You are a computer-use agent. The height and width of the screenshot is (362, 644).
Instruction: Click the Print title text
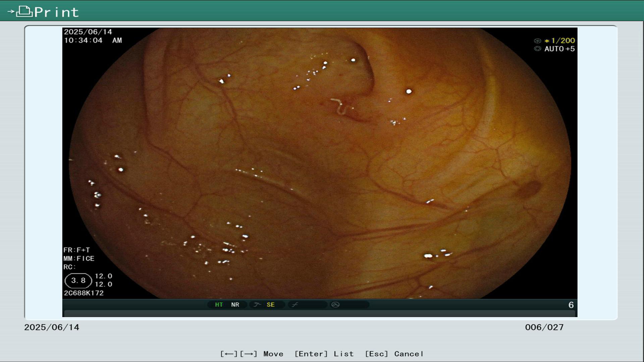[x=56, y=12]
